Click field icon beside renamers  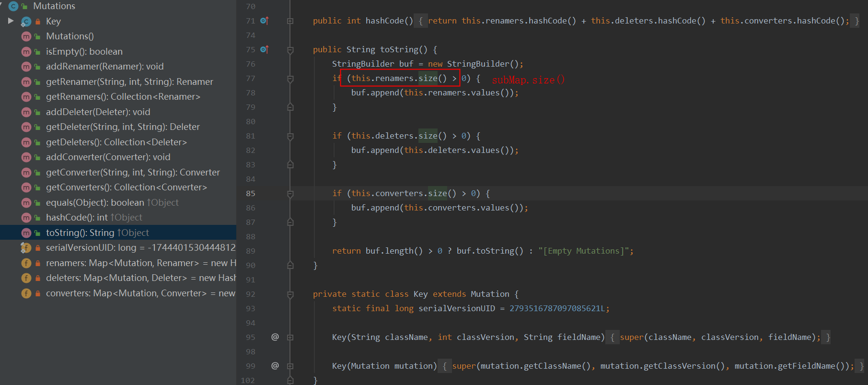point(26,263)
